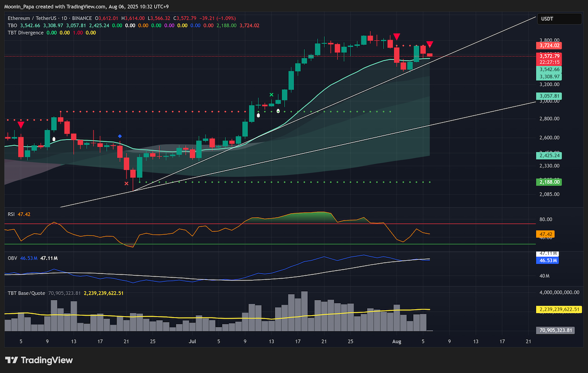Select the red triangle signal above the early June candle
The height and width of the screenshot is (373, 588).
click(21, 126)
